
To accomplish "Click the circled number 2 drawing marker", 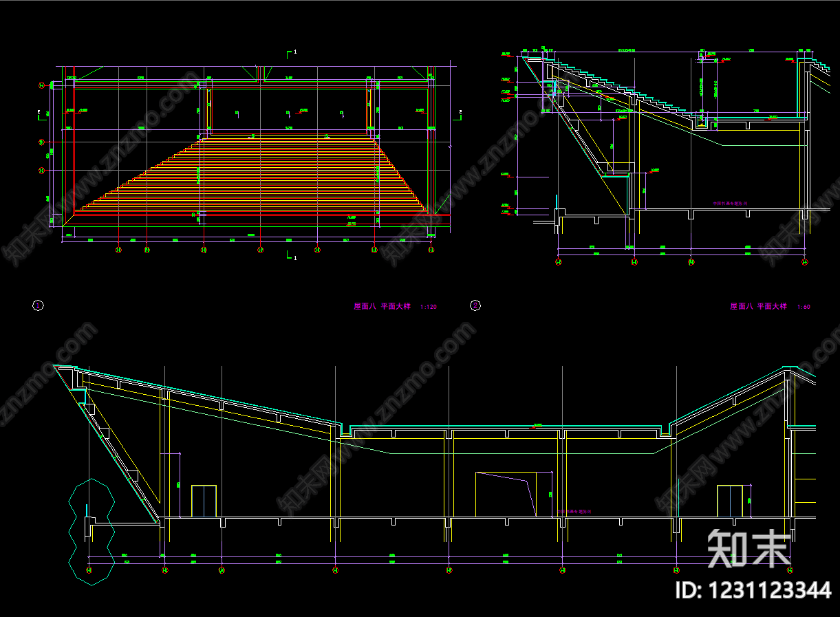I will pos(475,305).
